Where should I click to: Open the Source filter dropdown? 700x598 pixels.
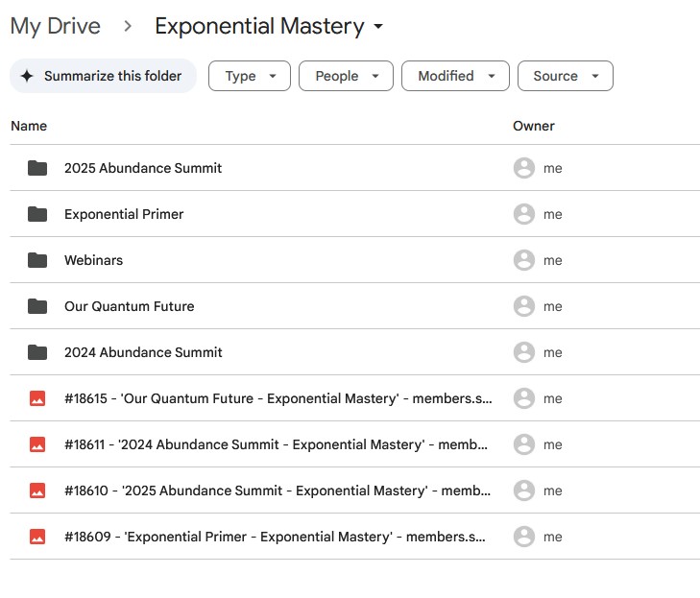pos(565,76)
